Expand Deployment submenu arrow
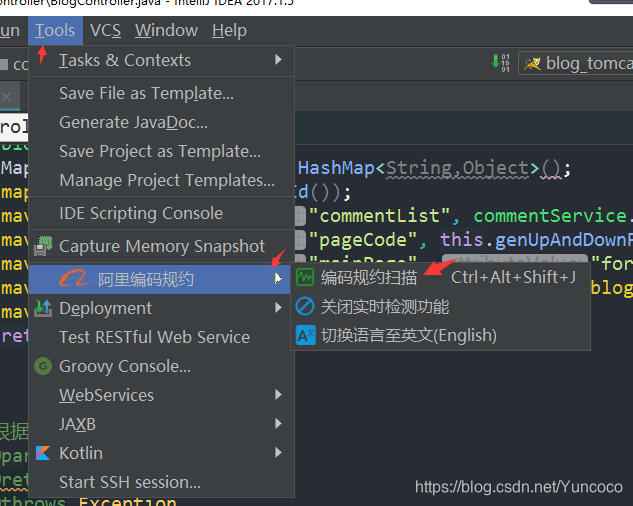Viewport: 633px width, 506px height. tap(278, 308)
